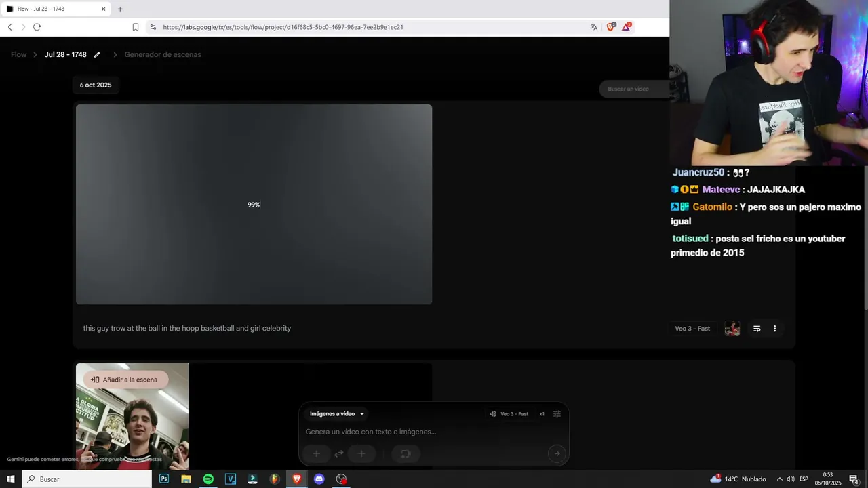
Task: Toggle the audio speaker icon by Veo 3 - Fast
Action: pyautogui.click(x=493, y=414)
